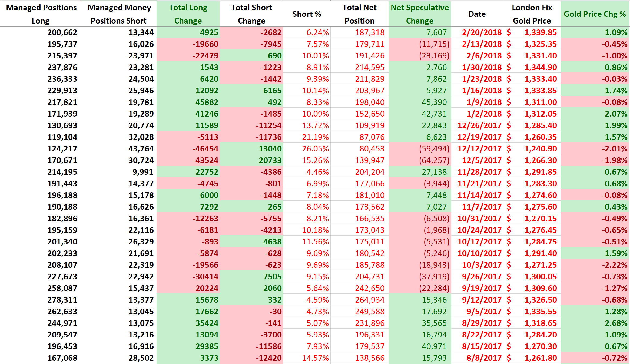Select the Managed Positions Long header
This screenshot has height=364, width=630.
pos(41,14)
